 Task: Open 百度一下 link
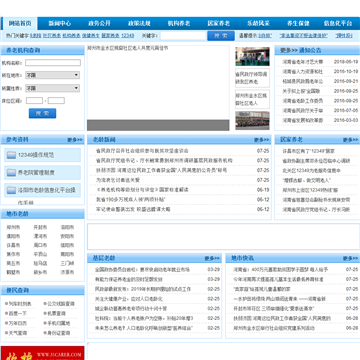pyautogui.click(x=18, y=313)
